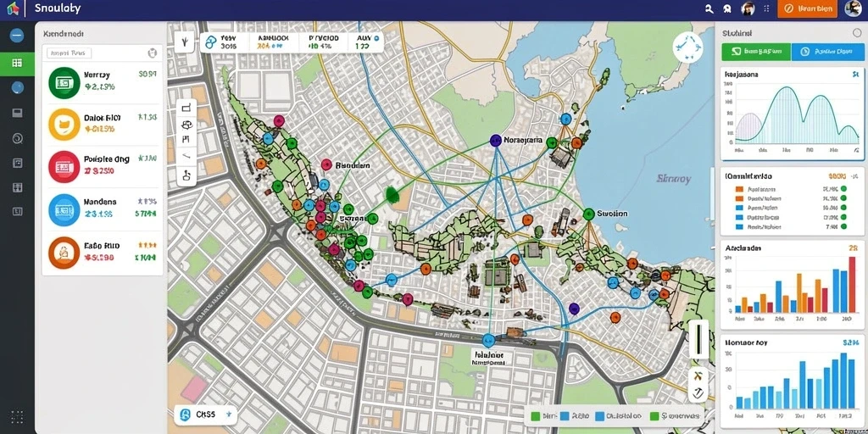This screenshot has width=868, height=434.
Task: Switch to the green tab in right panel
Action: [756, 52]
